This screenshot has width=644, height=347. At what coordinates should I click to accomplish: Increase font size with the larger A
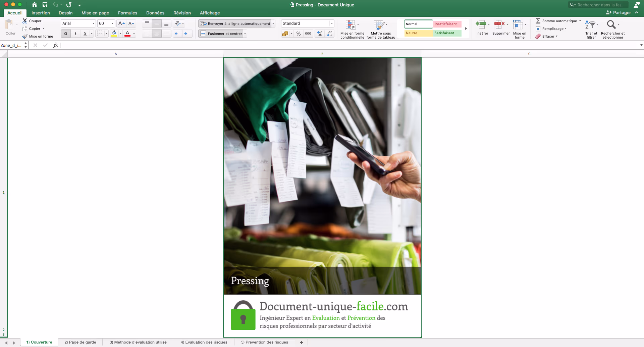click(x=121, y=23)
